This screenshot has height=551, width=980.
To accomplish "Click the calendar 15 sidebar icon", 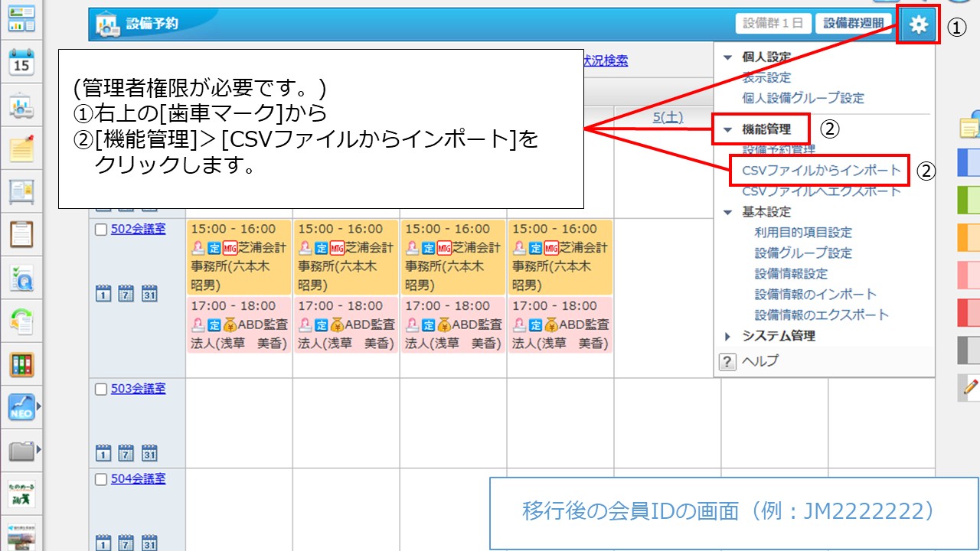I will (x=21, y=63).
